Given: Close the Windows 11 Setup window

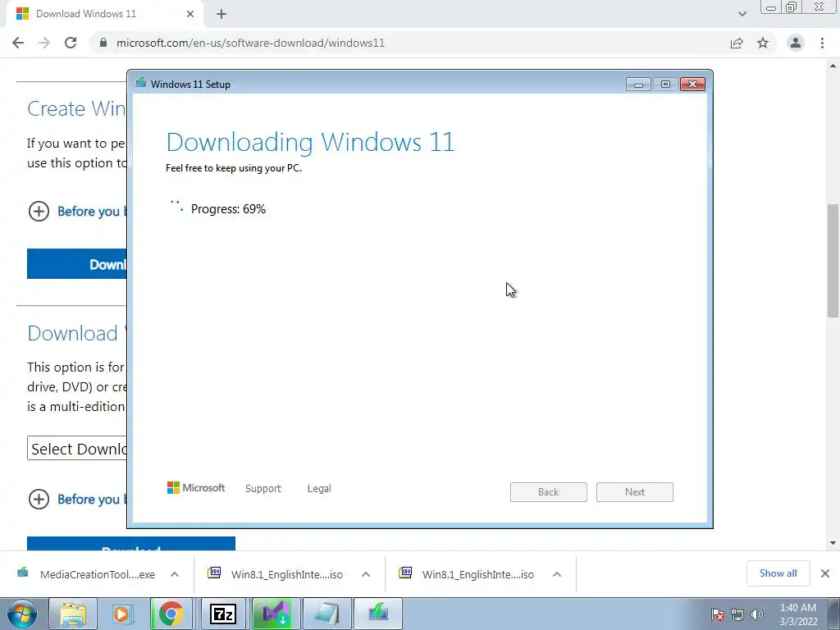Looking at the screenshot, I should [x=692, y=84].
